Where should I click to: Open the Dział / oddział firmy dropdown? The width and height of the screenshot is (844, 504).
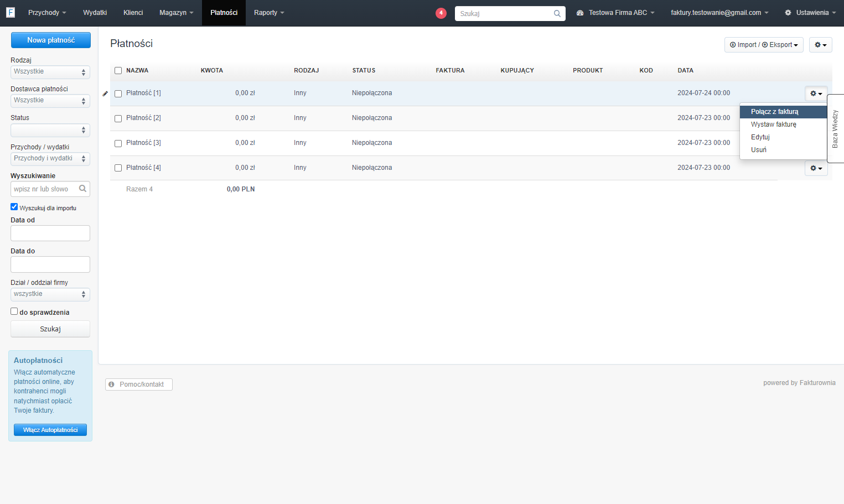[50, 294]
